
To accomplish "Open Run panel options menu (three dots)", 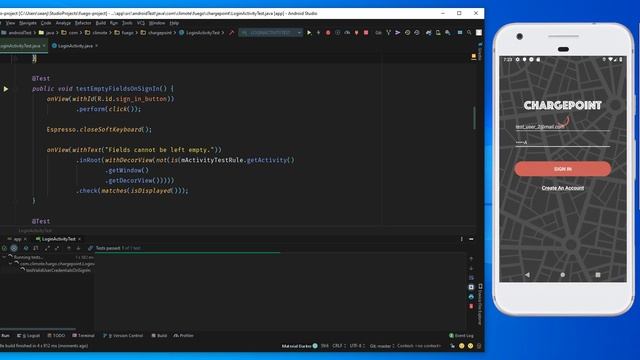I will pos(462,239).
